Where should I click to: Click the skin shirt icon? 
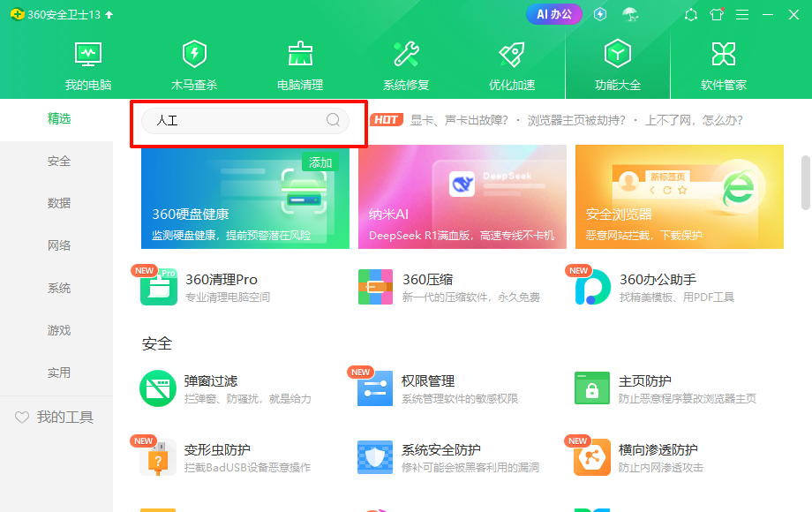click(717, 14)
